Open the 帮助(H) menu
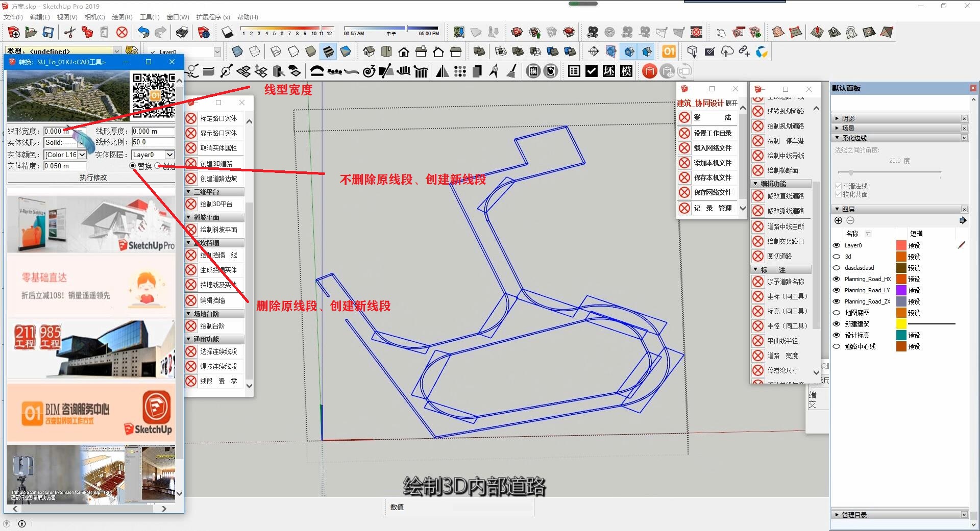 [248, 17]
